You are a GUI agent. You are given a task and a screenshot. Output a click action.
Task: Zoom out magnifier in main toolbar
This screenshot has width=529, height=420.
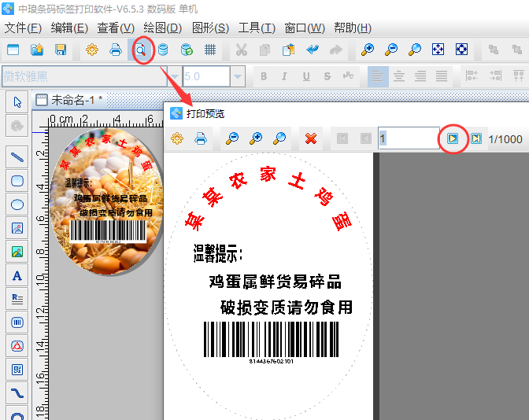[x=390, y=50]
